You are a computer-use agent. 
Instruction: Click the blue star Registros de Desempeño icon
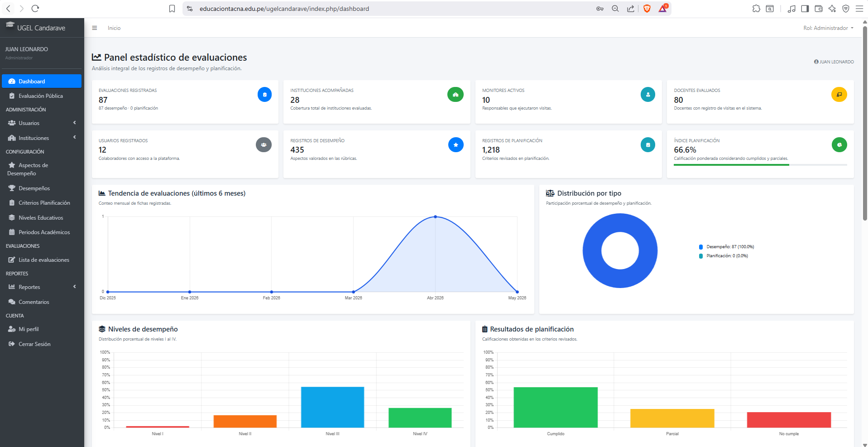click(x=456, y=145)
